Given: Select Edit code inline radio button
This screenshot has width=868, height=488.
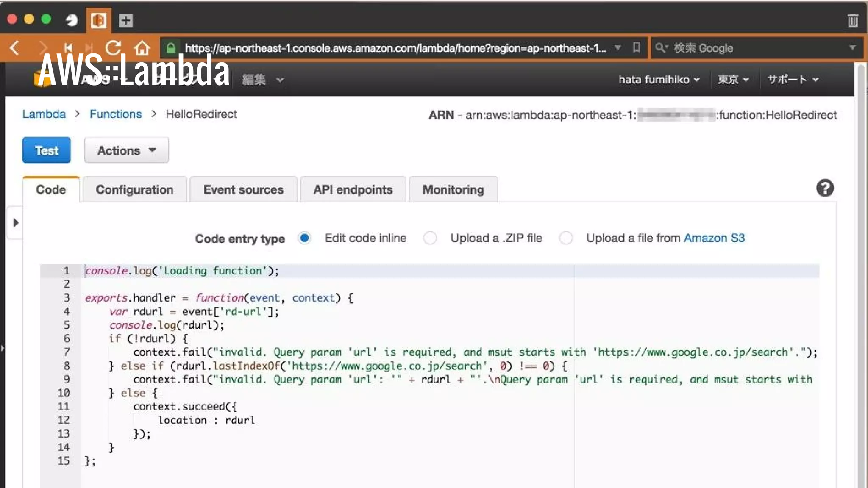Looking at the screenshot, I should point(304,238).
